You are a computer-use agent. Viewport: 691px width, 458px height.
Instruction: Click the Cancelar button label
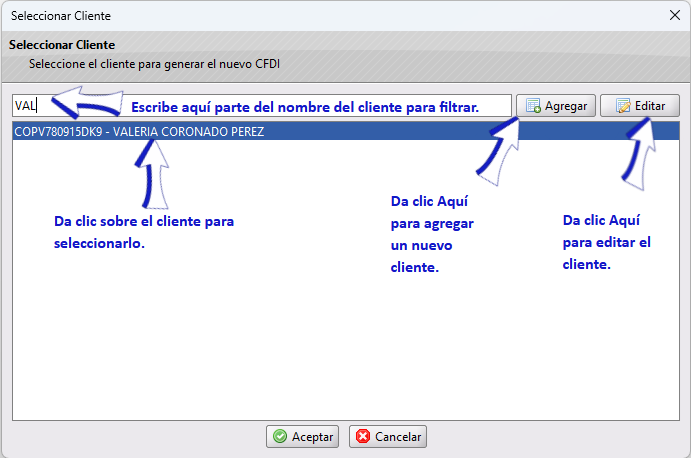[398, 437]
